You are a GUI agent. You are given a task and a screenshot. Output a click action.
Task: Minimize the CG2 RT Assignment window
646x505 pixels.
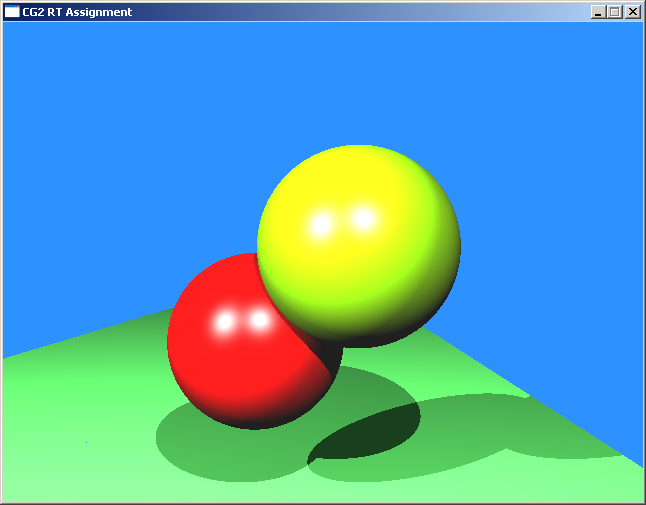599,12
